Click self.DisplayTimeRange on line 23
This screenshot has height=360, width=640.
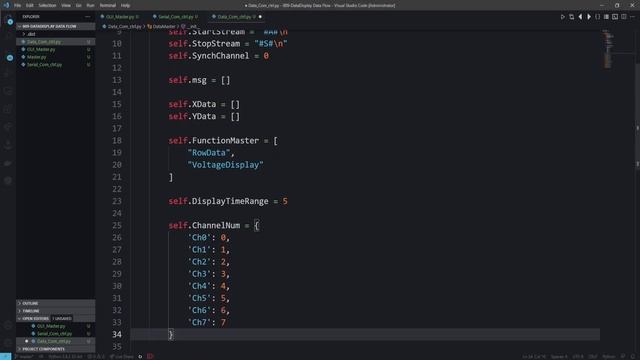(218, 201)
